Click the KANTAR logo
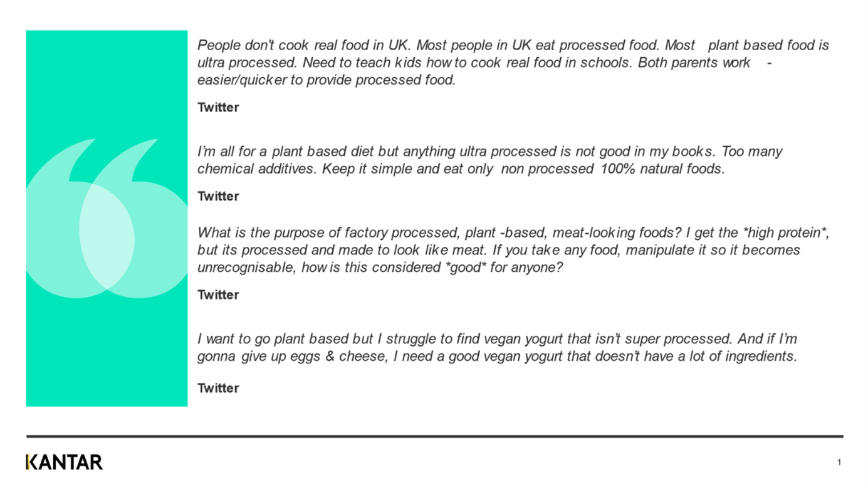868x488 pixels. (x=64, y=462)
